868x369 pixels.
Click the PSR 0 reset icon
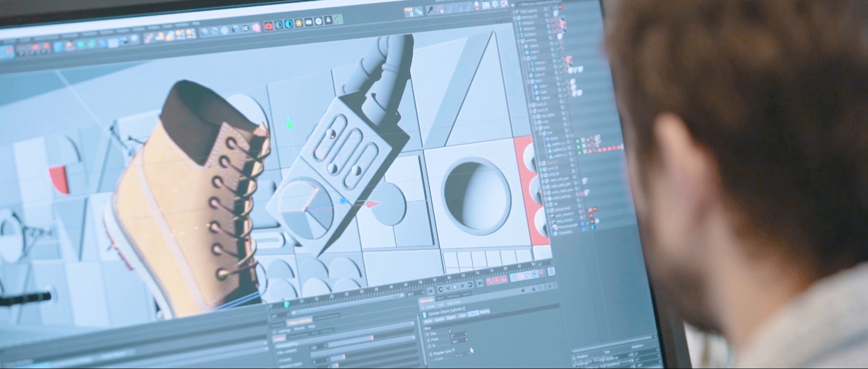click(x=409, y=12)
